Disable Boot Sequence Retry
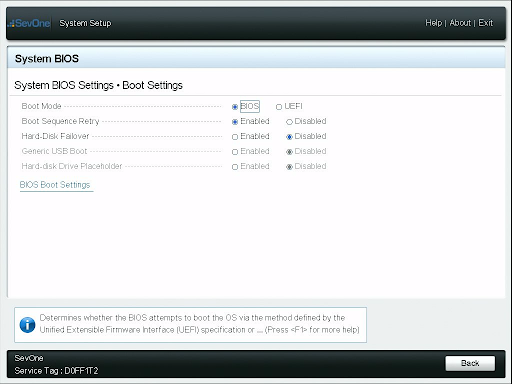The image size is (512, 384). click(x=289, y=122)
